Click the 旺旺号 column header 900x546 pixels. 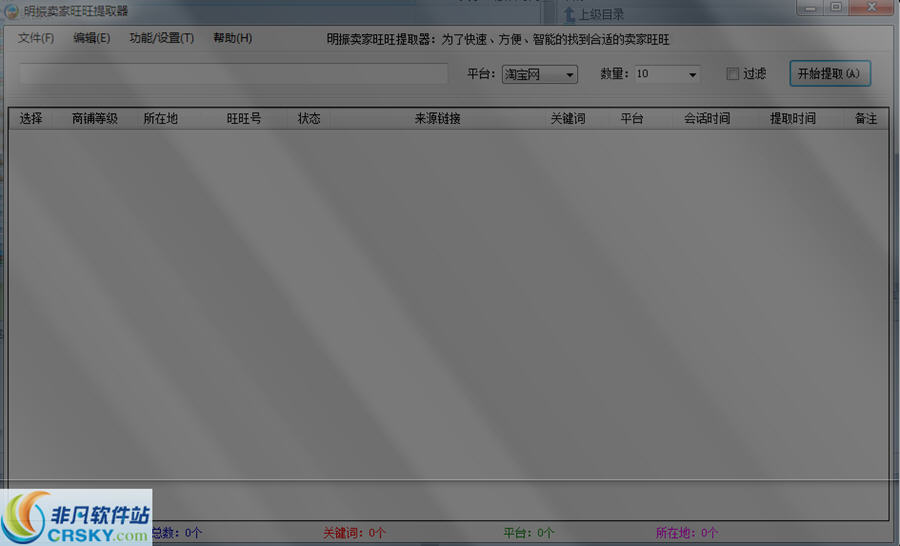(243, 119)
